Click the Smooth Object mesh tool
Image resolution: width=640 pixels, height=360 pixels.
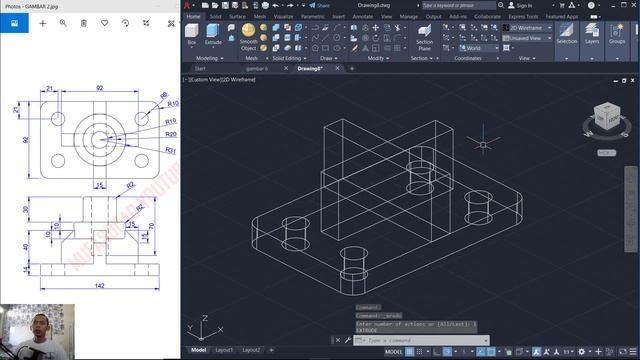pyautogui.click(x=248, y=37)
